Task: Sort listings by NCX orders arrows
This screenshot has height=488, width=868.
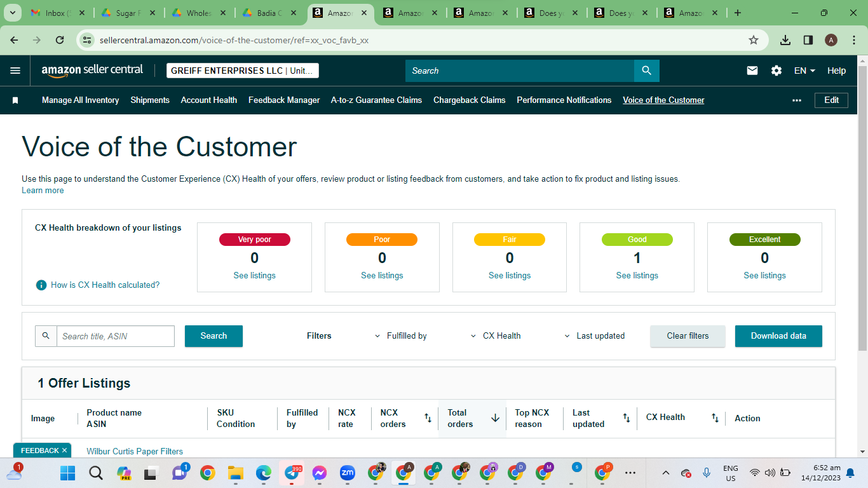Action: pos(428,418)
